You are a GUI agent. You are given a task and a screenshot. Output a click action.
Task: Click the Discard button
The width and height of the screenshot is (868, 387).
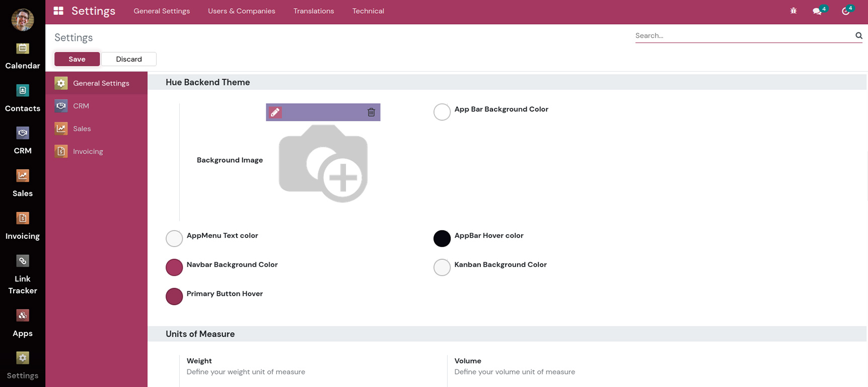click(129, 59)
